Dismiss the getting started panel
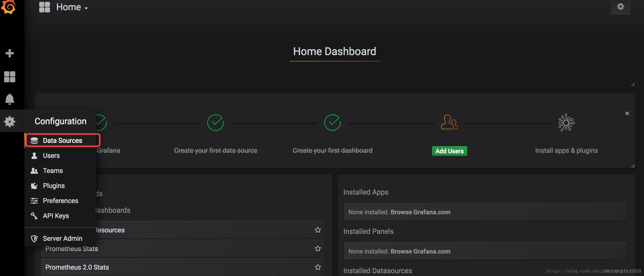 pyautogui.click(x=627, y=113)
